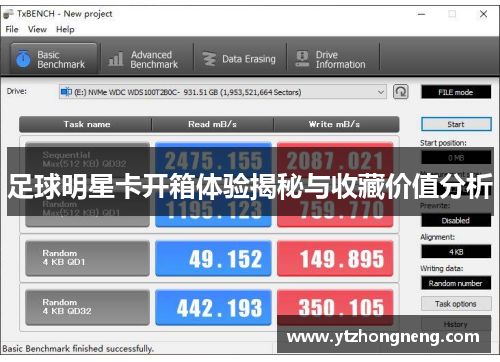Open the View menu
The width and height of the screenshot is (500, 362).
pyautogui.click(x=37, y=29)
